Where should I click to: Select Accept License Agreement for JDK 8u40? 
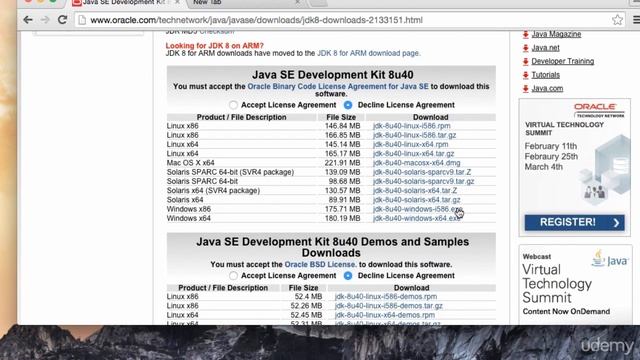click(233, 105)
